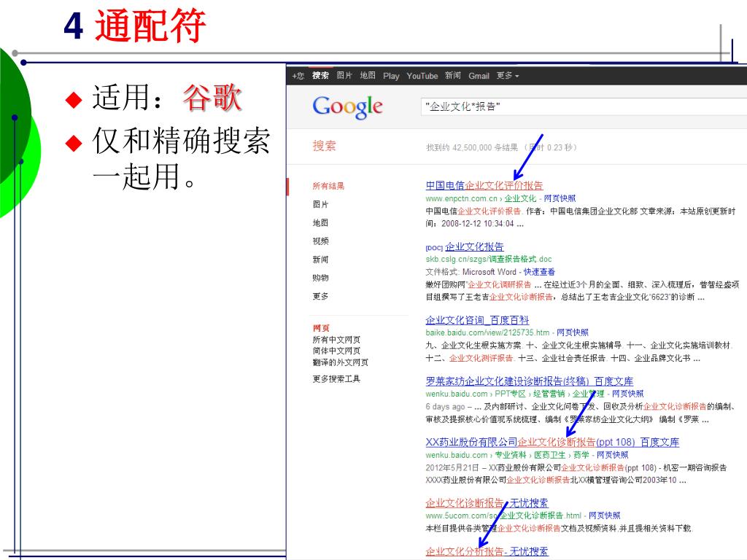Filter results by 视频
The width and height of the screenshot is (747, 560).
point(321,241)
